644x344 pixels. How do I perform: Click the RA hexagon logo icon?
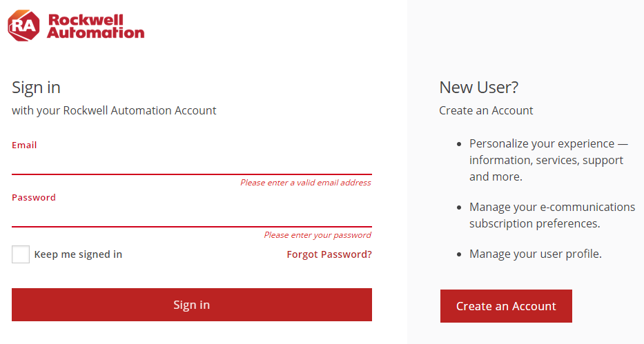point(23,26)
